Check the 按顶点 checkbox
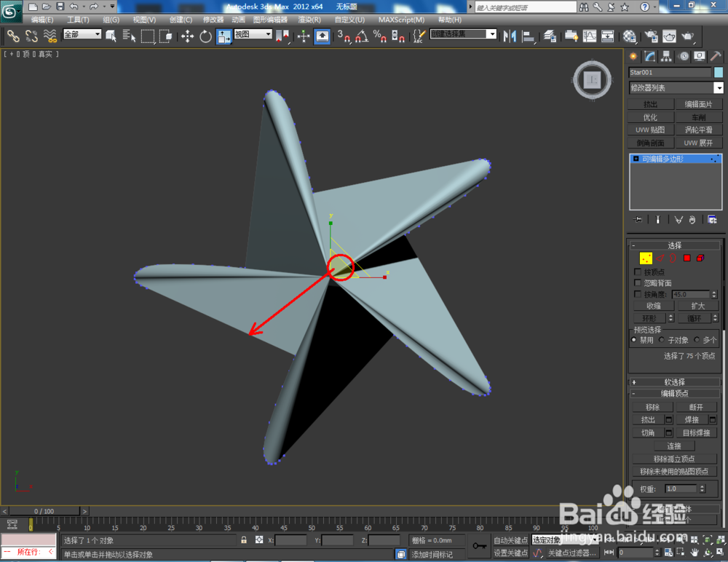 tap(638, 272)
